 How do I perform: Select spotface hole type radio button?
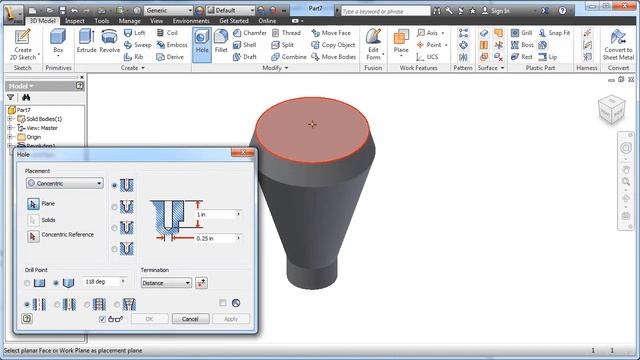point(114,228)
